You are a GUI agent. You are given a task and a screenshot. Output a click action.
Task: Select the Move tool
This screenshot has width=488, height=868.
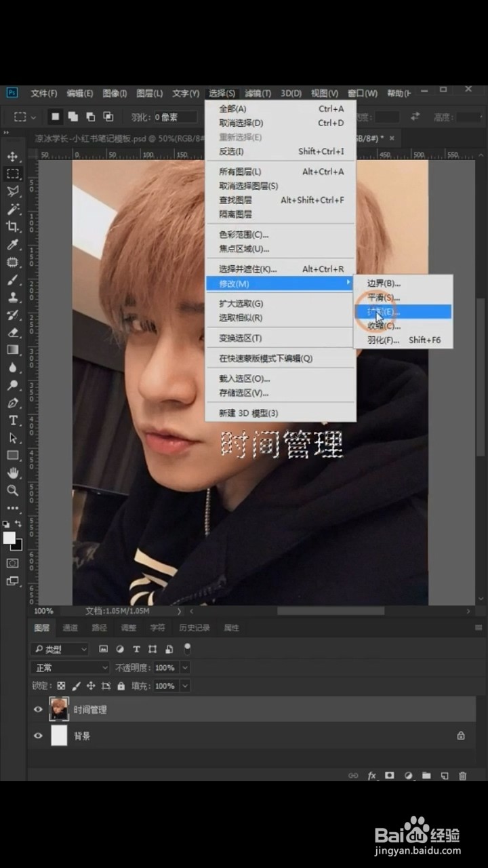(13, 157)
